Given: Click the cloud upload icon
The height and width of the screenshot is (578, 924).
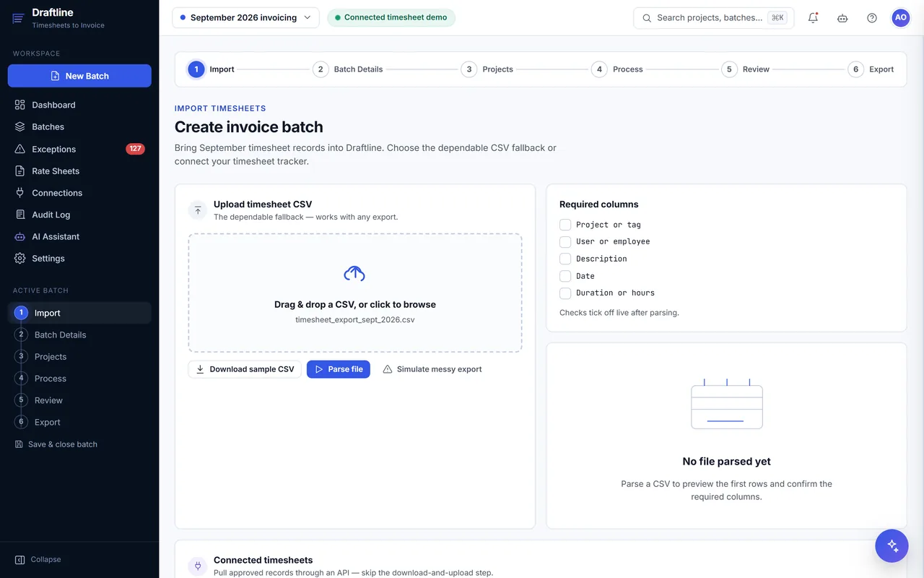Looking at the screenshot, I should tap(354, 274).
